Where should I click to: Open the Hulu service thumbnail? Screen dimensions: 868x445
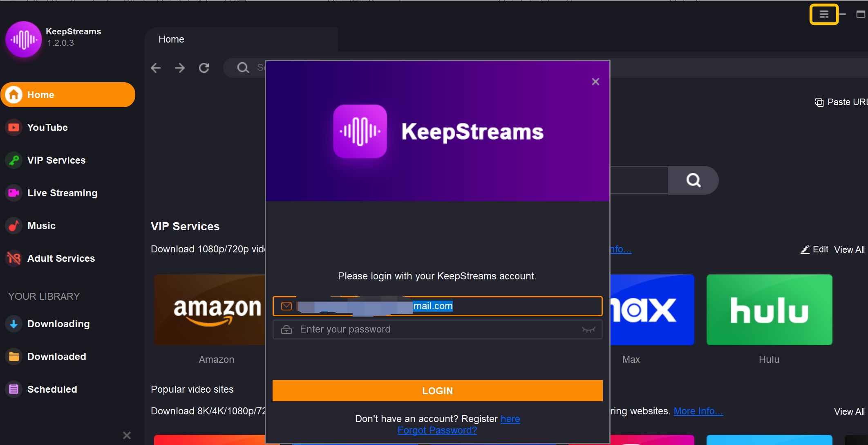point(769,310)
